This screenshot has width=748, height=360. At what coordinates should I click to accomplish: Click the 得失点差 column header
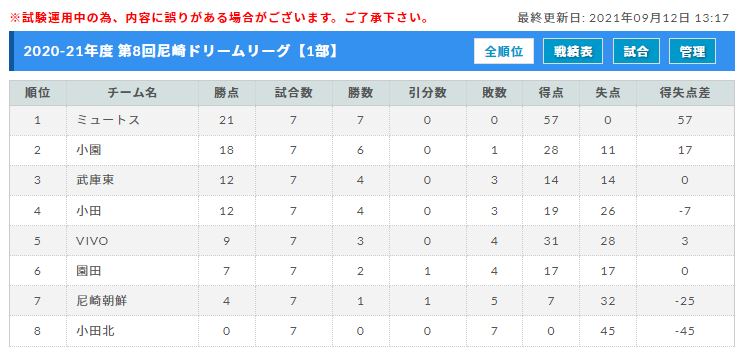tap(685, 93)
